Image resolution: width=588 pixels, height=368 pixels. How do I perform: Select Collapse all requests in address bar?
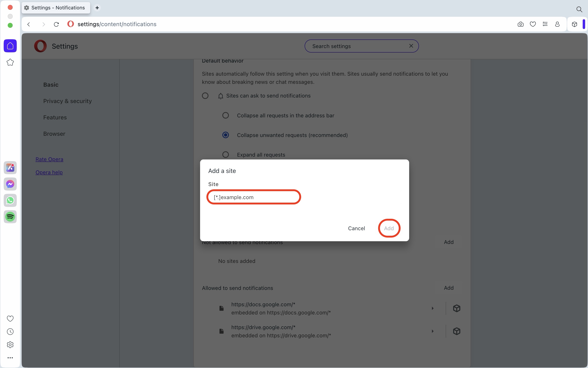225,115
